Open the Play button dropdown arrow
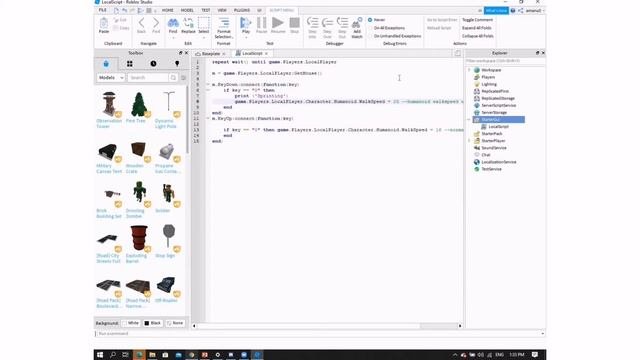This screenshot has width=640, height=360. point(246,38)
